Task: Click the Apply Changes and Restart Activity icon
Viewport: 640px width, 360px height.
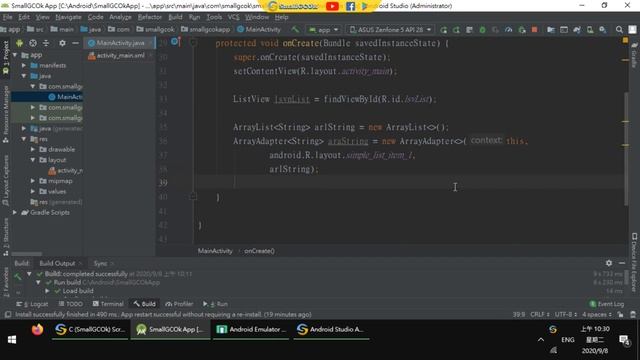Action: coord(456,30)
